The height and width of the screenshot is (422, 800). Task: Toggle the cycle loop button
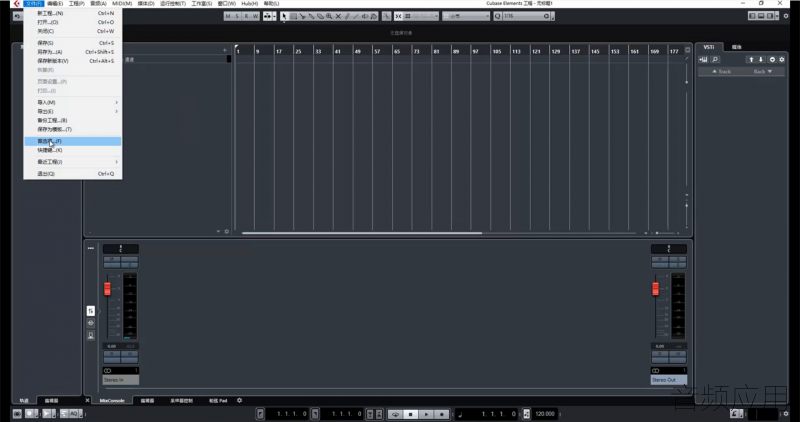click(x=395, y=414)
